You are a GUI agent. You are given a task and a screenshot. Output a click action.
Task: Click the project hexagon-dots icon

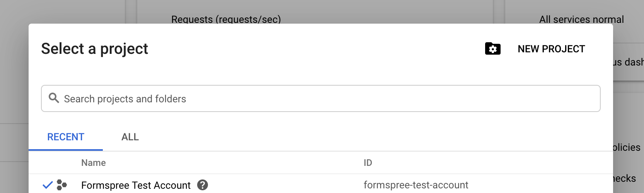[61, 185]
